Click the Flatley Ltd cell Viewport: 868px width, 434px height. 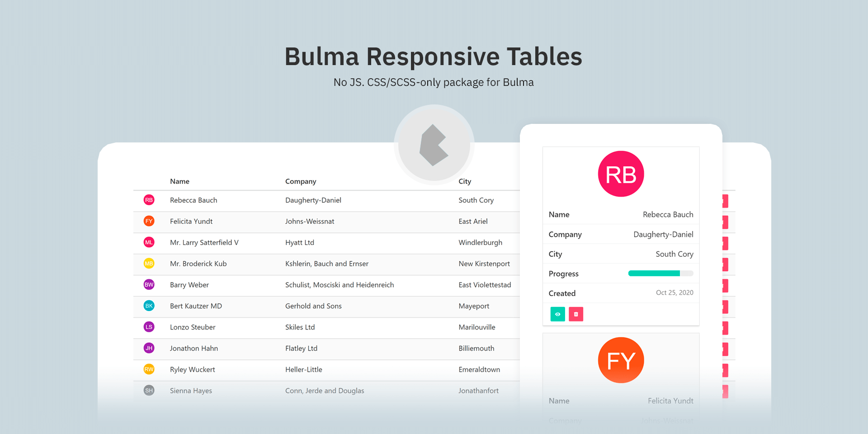click(x=301, y=349)
